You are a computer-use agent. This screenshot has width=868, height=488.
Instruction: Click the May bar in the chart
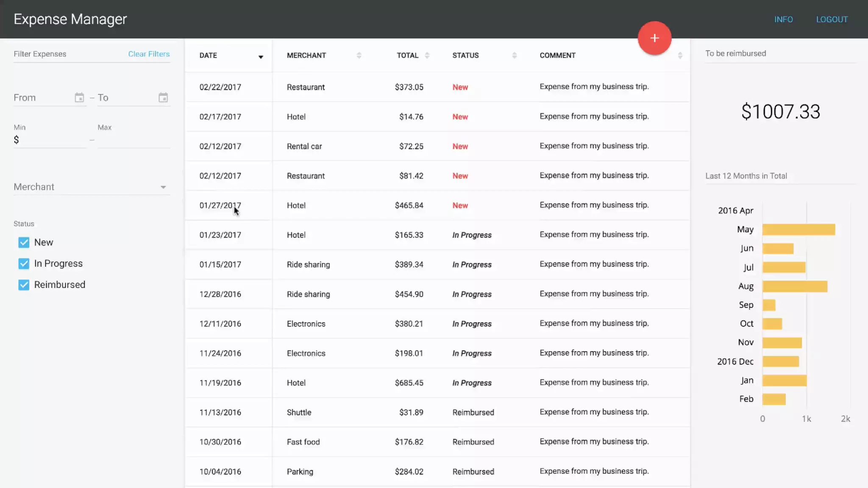798,230
